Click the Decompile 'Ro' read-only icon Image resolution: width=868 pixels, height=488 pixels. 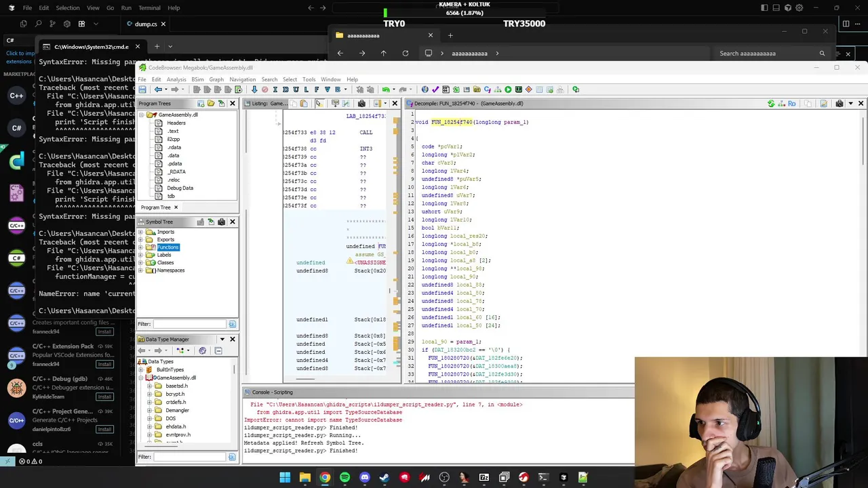pos(792,104)
